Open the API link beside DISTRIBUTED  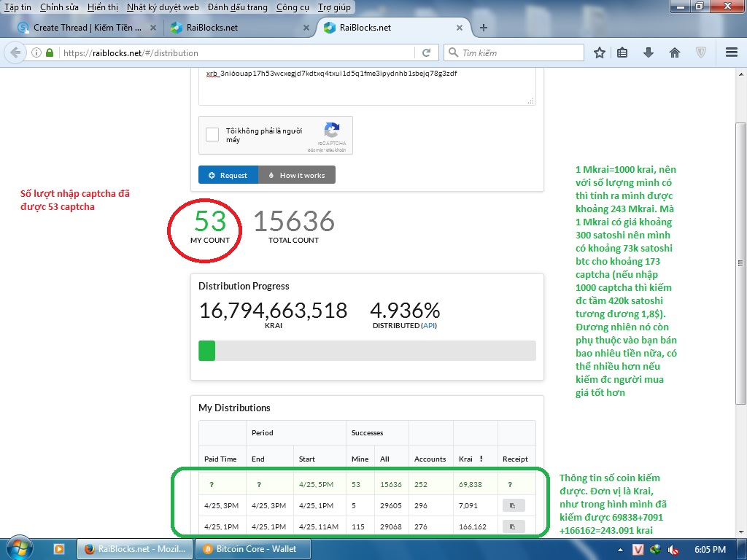coord(429,325)
